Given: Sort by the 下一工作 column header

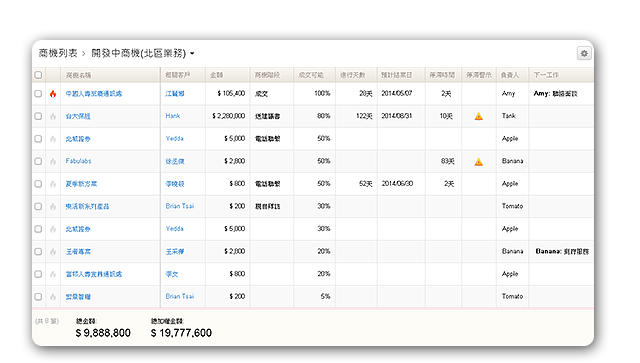Looking at the screenshot, I should click(546, 75).
